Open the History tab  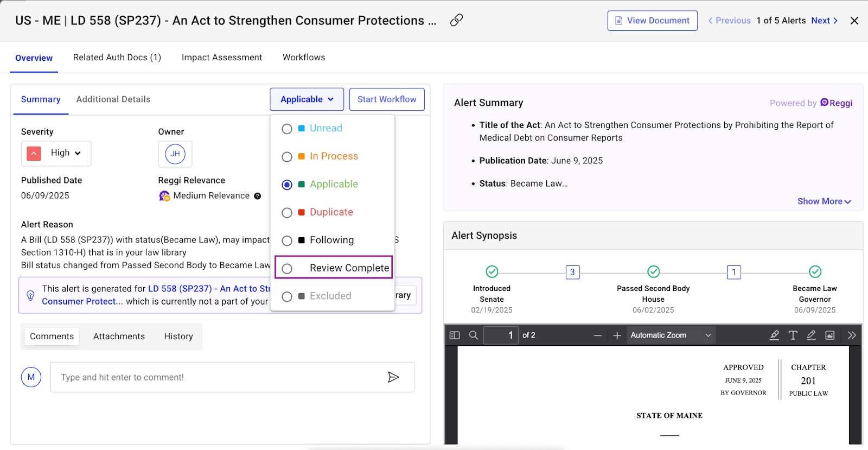(178, 337)
